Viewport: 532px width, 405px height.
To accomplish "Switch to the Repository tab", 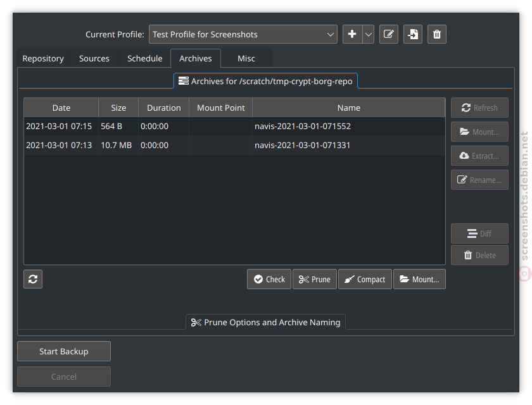I will [x=43, y=58].
